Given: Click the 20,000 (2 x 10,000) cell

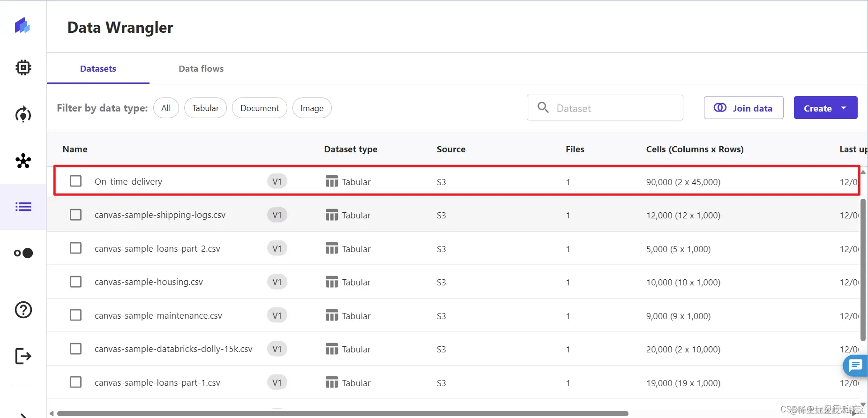Looking at the screenshot, I should 683,349.
